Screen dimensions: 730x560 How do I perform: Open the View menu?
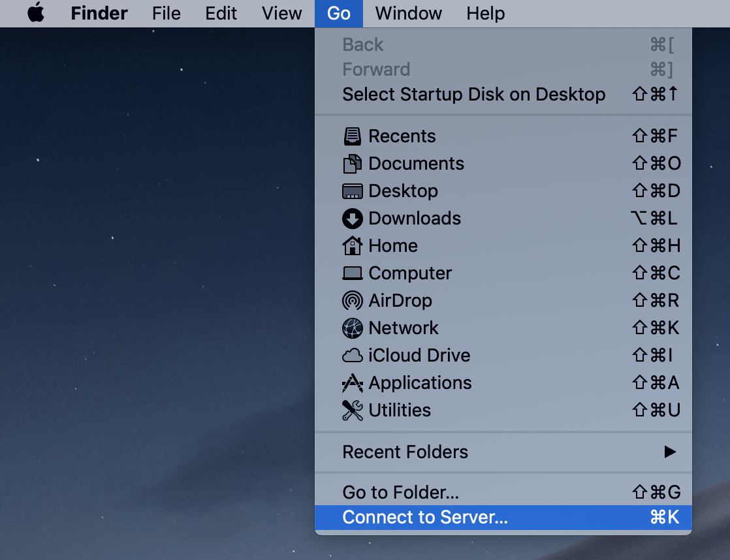[x=281, y=14]
